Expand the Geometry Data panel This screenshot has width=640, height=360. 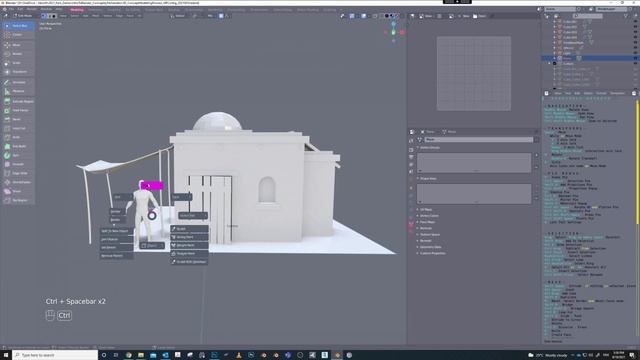pos(429,247)
